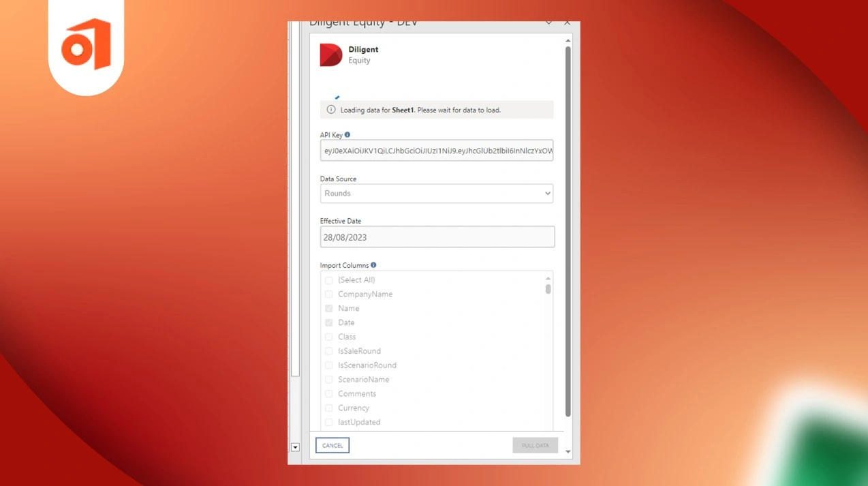Click the Effective Date field 28/08/2023
868x486 pixels.
[x=437, y=237]
